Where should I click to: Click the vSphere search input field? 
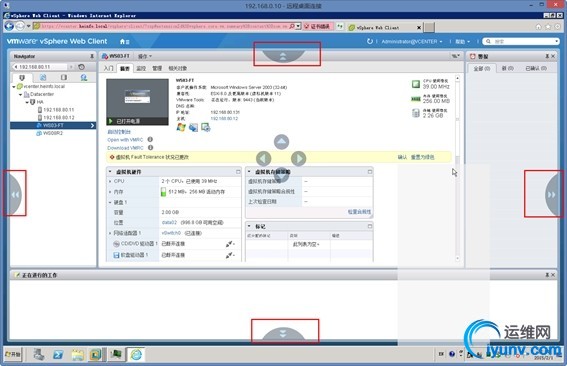pyautogui.click(x=522, y=41)
